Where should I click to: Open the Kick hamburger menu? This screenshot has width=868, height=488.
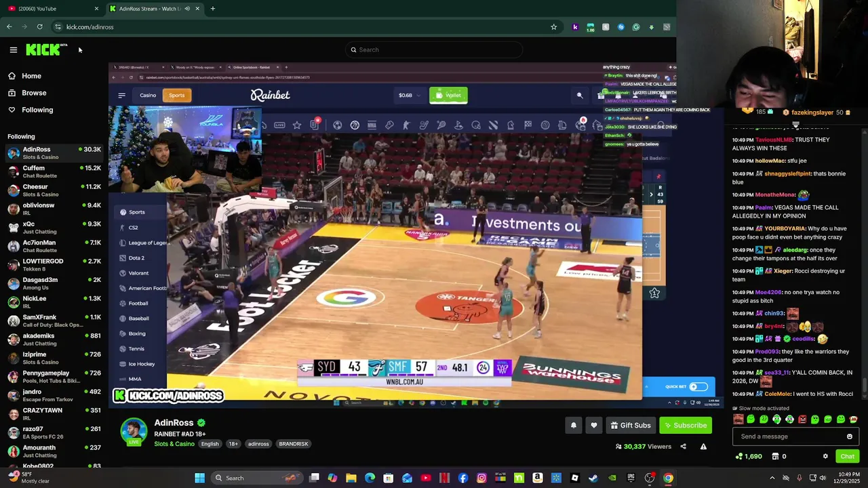click(13, 49)
